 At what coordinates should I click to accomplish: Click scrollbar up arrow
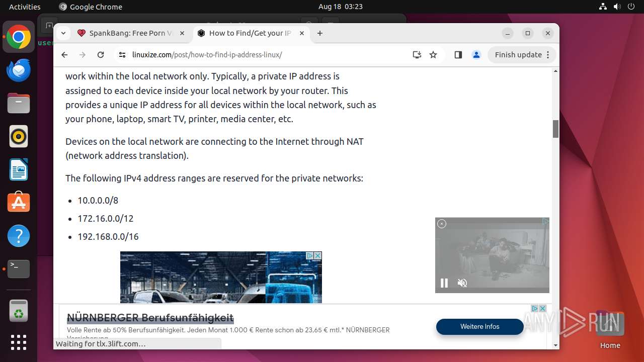[x=555, y=71]
